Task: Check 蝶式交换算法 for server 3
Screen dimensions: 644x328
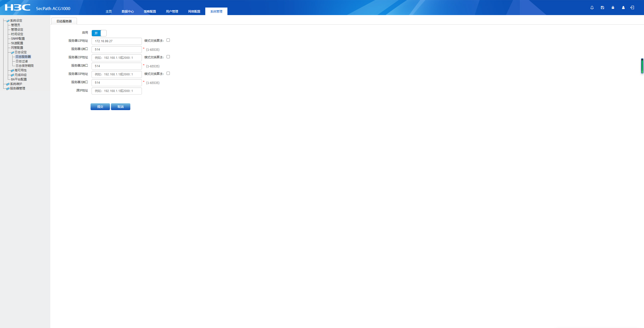Action: 168,73
